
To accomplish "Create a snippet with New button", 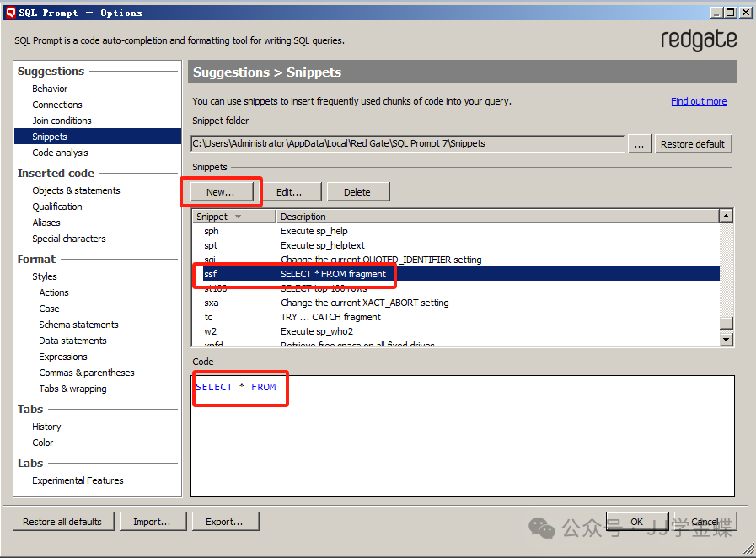I will click(x=220, y=192).
